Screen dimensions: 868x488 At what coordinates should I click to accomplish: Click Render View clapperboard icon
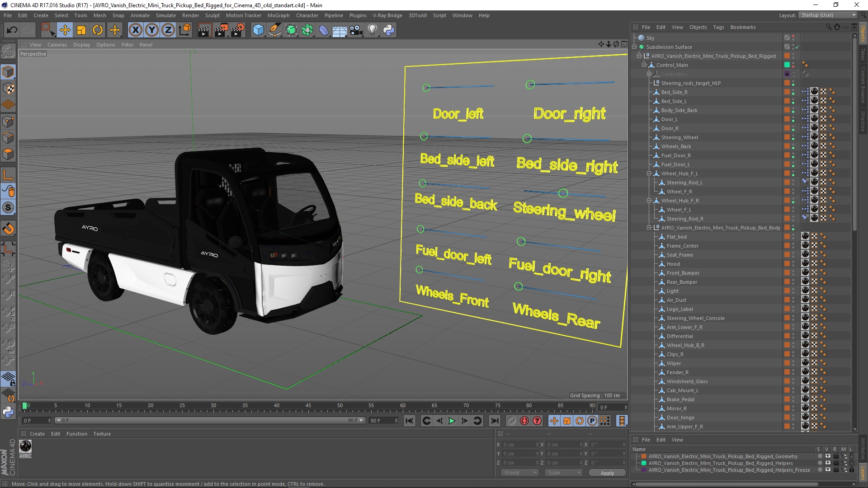pos(204,30)
